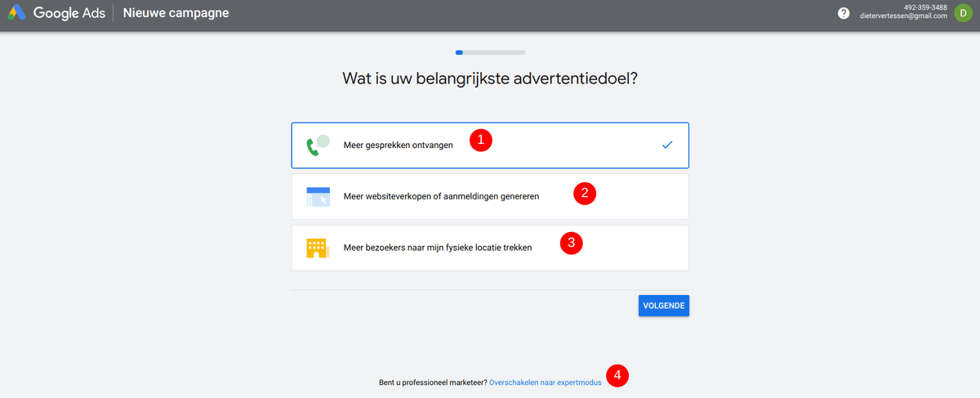Click the Google Ads triangle logo
Screen dimensions: 980x398
click(x=18, y=13)
